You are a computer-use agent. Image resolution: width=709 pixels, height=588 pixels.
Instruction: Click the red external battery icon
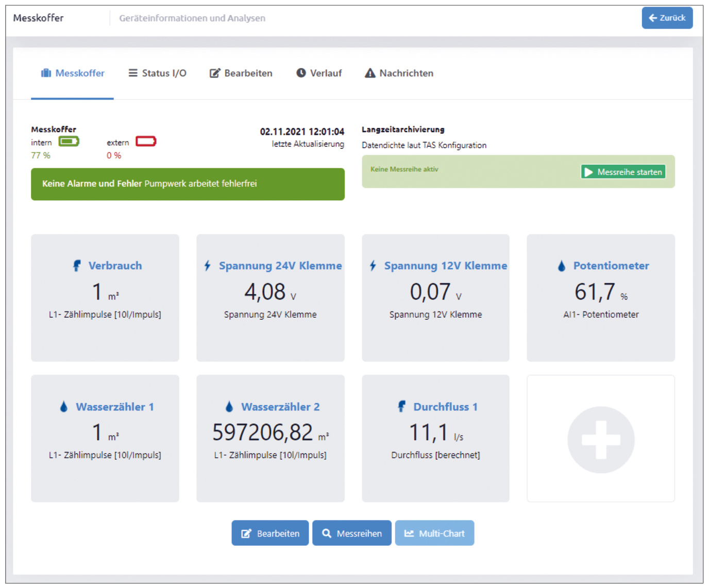tap(146, 142)
